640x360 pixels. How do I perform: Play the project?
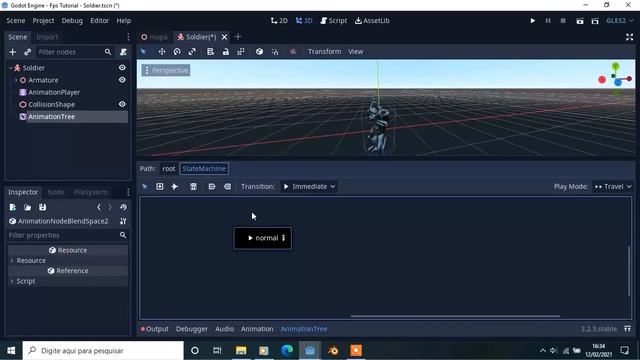[x=533, y=20]
